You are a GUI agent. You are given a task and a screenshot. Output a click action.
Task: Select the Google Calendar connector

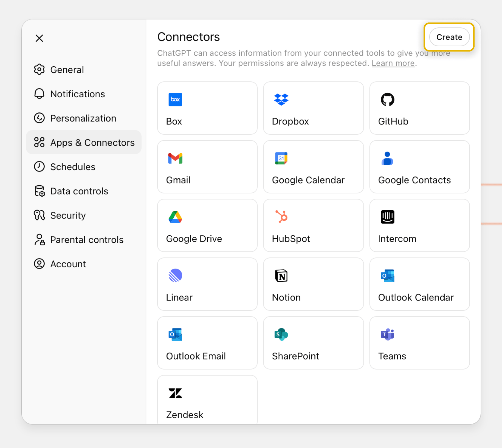[x=313, y=167]
